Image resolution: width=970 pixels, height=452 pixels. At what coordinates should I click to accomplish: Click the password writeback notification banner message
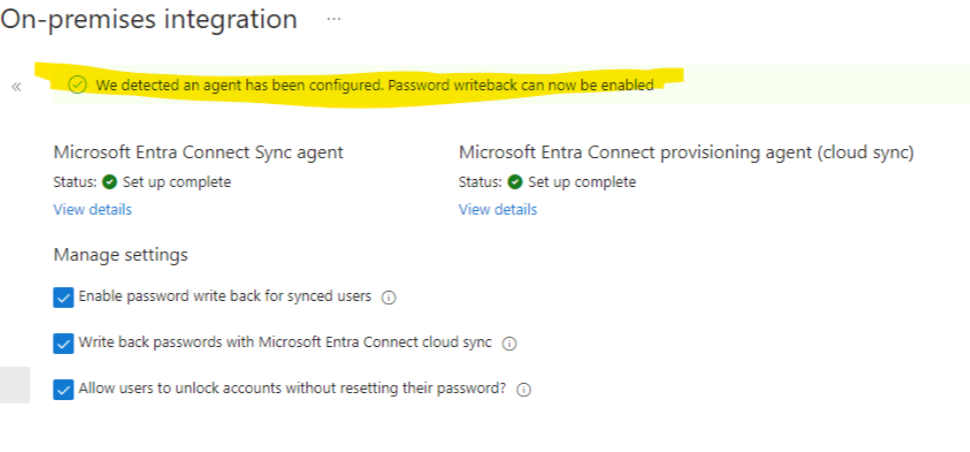pos(375,85)
